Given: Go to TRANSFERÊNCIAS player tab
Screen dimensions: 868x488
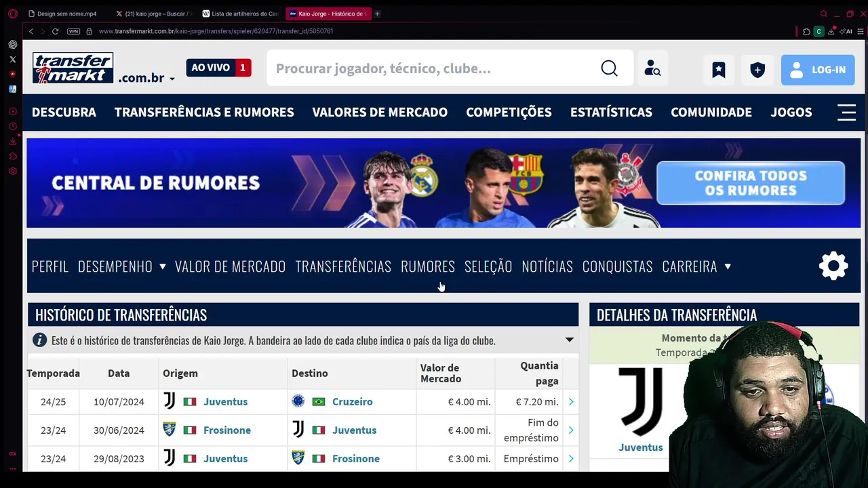Looking at the screenshot, I should pyautogui.click(x=343, y=266).
